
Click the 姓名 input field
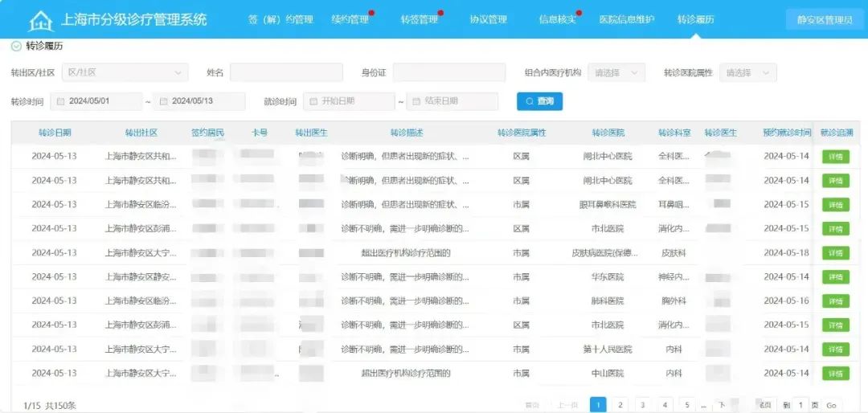[x=286, y=72]
